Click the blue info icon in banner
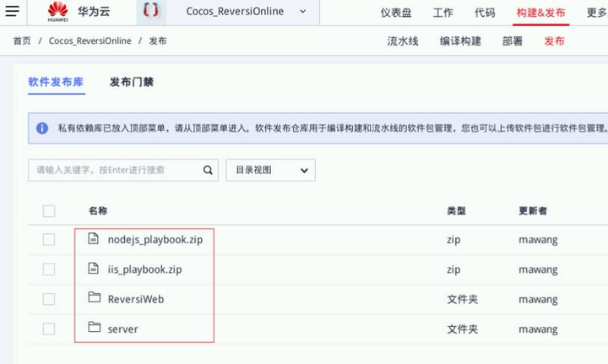 coord(42,128)
